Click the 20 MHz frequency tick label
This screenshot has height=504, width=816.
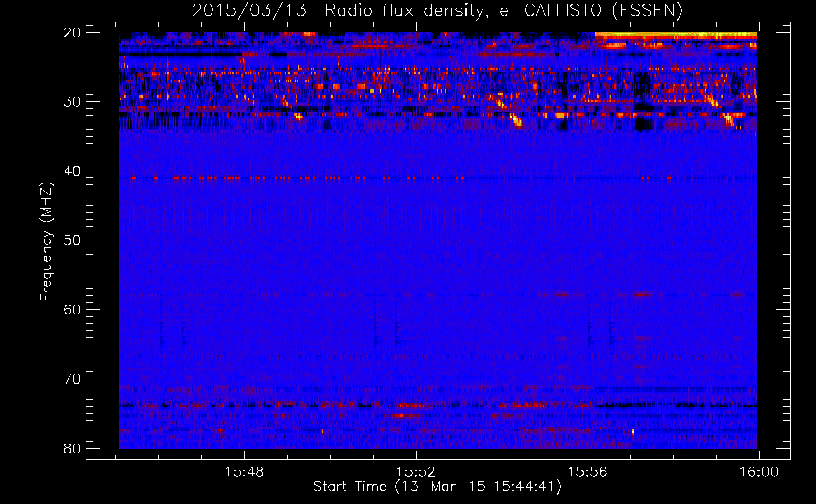click(72, 33)
